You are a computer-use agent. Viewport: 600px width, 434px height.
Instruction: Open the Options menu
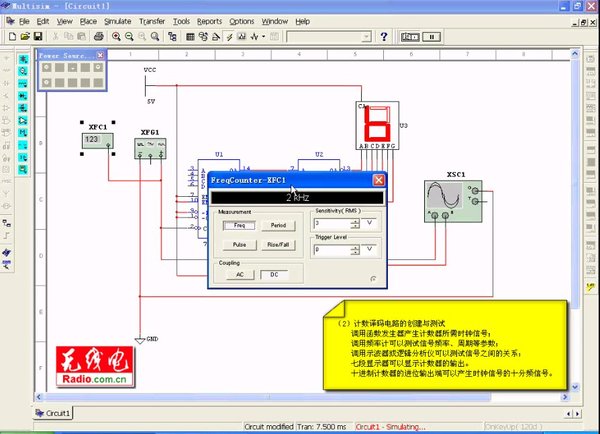click(x=241, y=21)
